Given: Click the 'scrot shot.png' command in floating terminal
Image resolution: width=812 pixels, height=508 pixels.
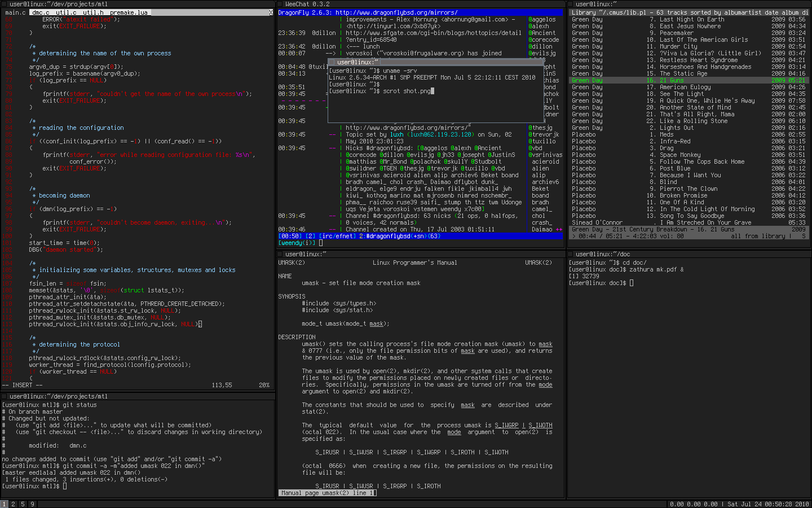Looking at the screenshot, I should pos(407,91).
